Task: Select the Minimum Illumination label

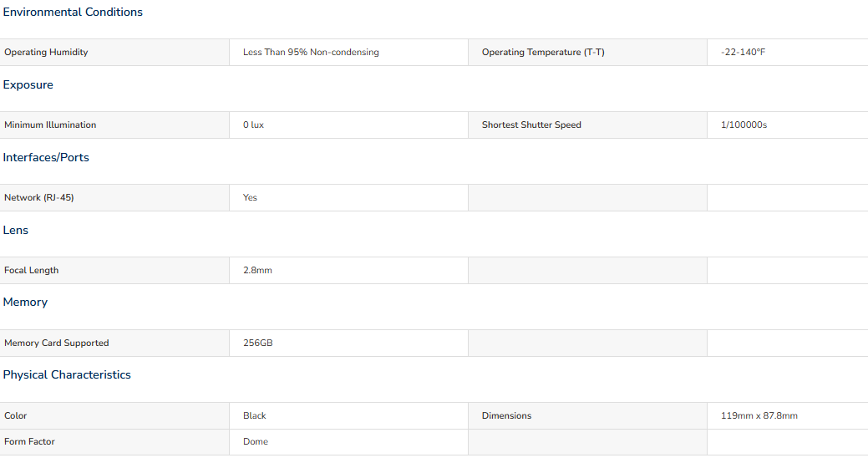Action: [50, 125]
